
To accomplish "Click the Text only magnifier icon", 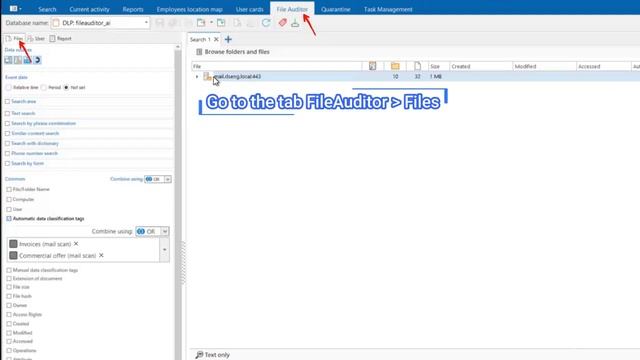I will coord(199,355).
